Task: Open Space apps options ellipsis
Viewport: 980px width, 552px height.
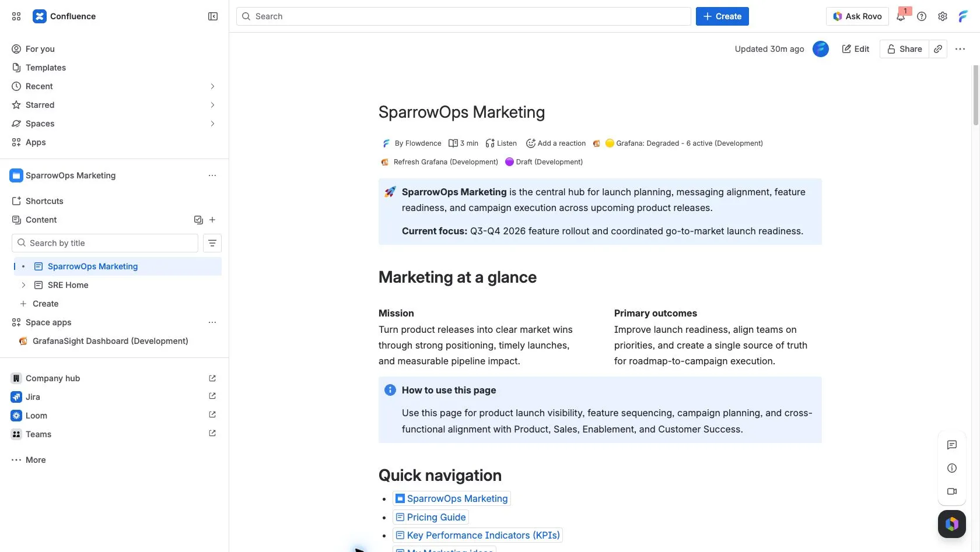Action: pyautogui.click(x=212, y=322)
